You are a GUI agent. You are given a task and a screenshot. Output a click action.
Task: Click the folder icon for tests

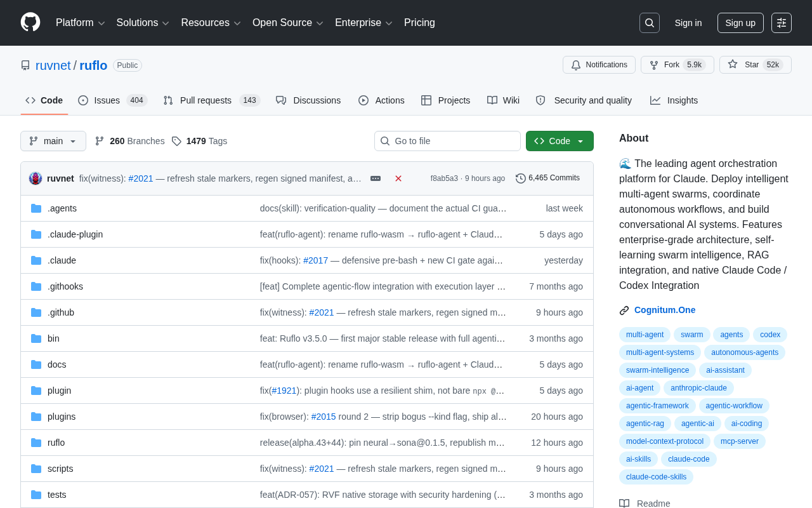click(x=36, y=495)
